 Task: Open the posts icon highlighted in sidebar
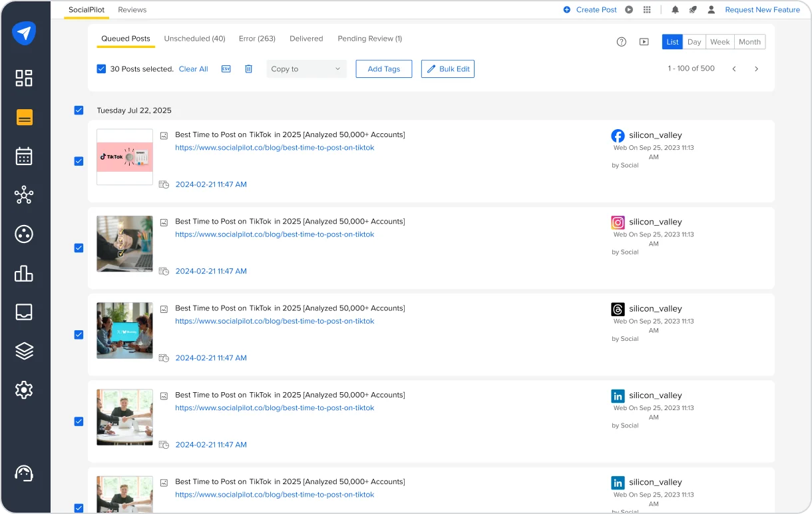click(x=25, y=118)
